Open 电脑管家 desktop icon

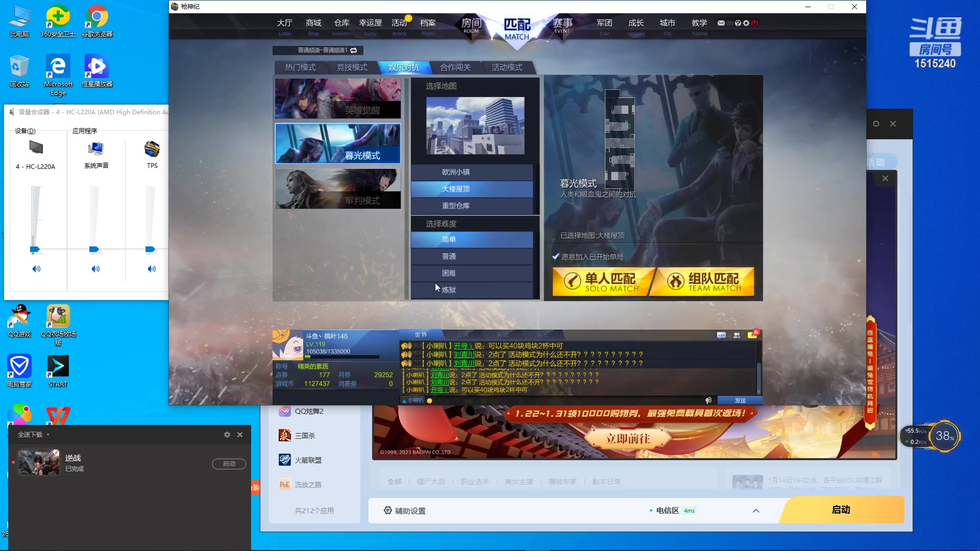tap(19, 371)
